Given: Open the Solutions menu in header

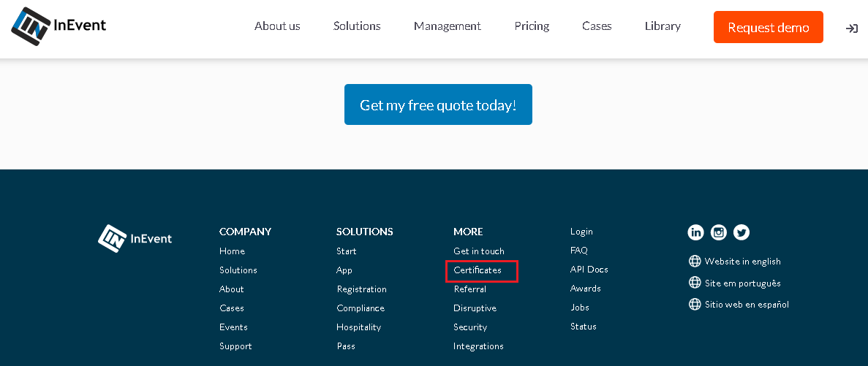Looking at the screenshot, I should pyautogui.click(x=357, y=26).
